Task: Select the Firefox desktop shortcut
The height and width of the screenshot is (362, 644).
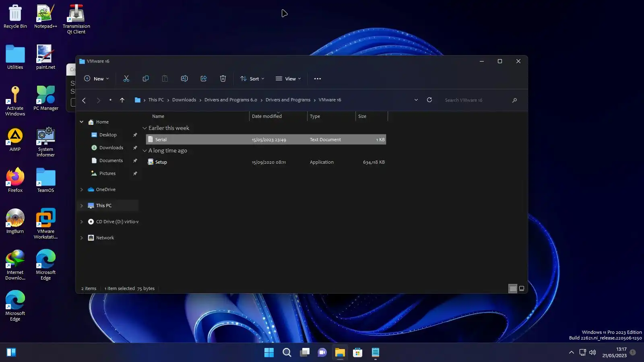Action: pos(15,181)
